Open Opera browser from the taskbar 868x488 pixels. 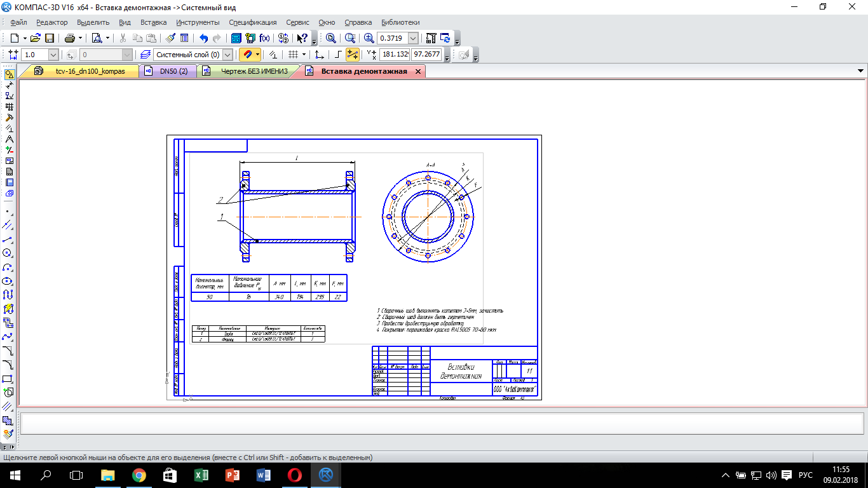[x=294, y=475]
